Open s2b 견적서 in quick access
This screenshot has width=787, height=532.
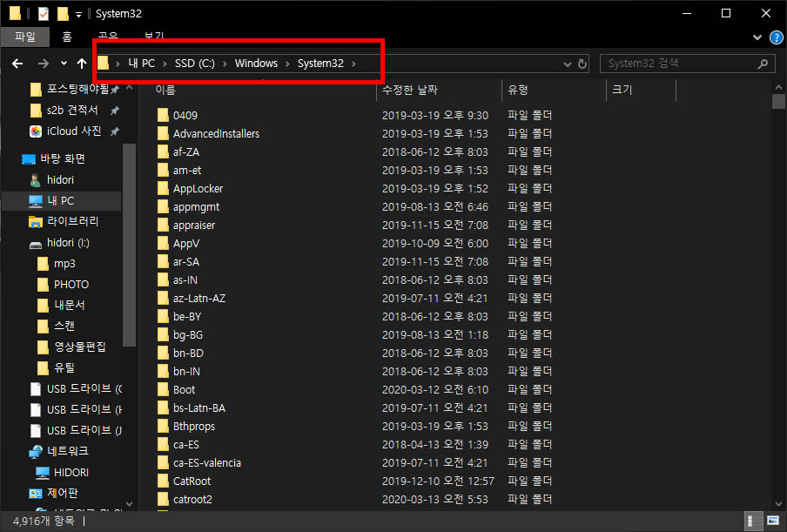point(71,110)
